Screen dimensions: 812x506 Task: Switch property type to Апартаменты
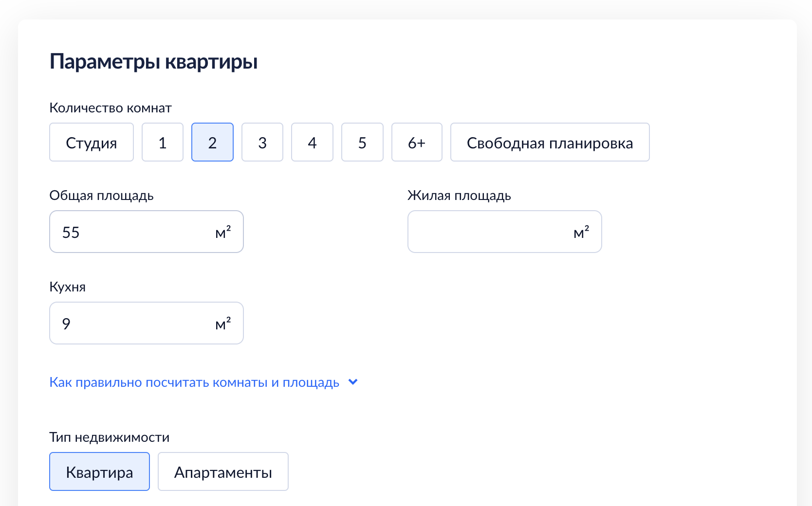(x=223, y=472)
